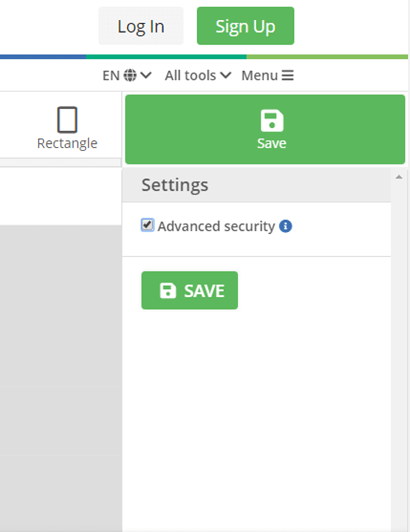Uncheck the Advanced security checkbox
Viewport: 410px width, 532px height.
pyautogui.click(x=147, y=225)
